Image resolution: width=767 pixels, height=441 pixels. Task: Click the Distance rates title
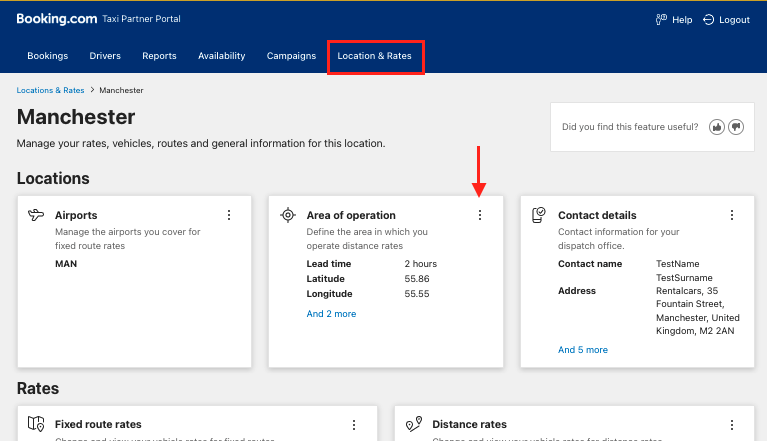[469, 424]
